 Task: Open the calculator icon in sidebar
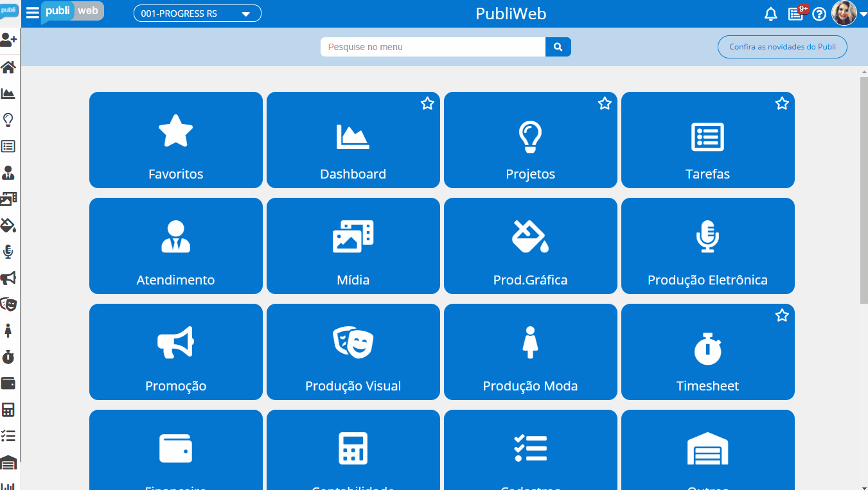click(8, 410)
